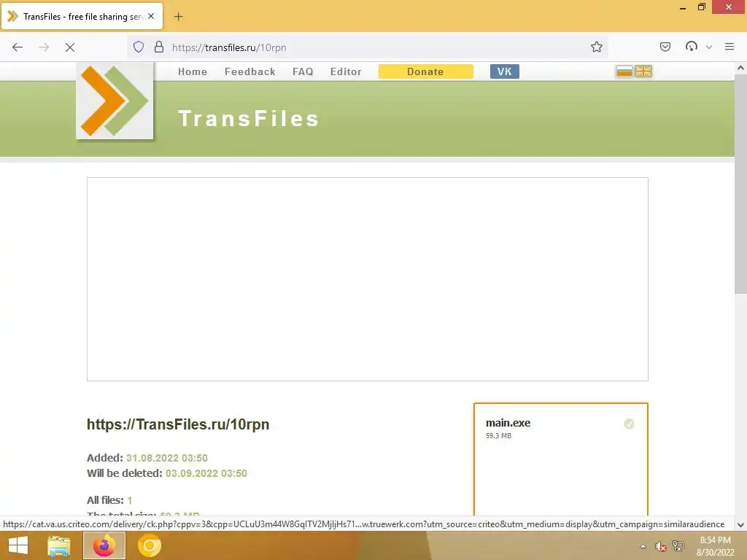Open a new browser tab
The width and height of the screenshot is (747, 560).
[x=178, y=17]
